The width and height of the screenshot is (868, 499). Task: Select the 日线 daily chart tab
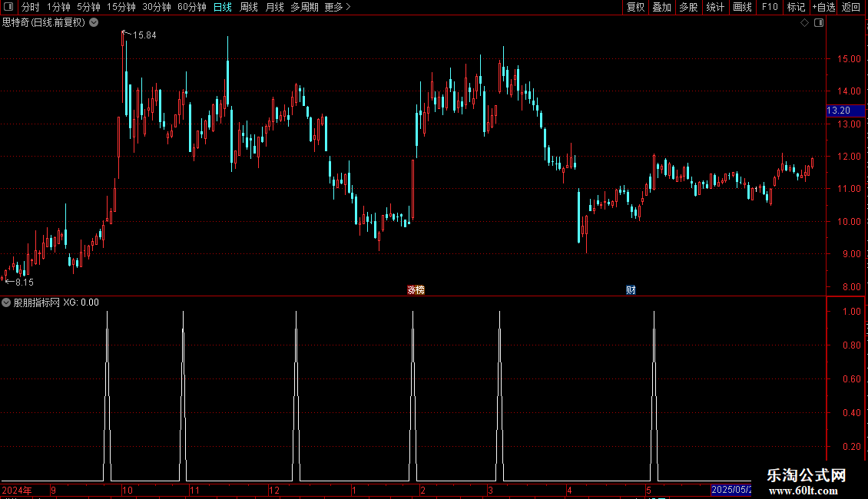pyautogui.click(x=223, y=7)
